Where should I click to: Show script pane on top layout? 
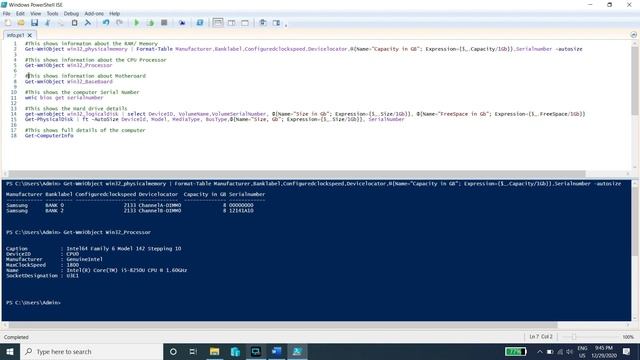[218, 23]
